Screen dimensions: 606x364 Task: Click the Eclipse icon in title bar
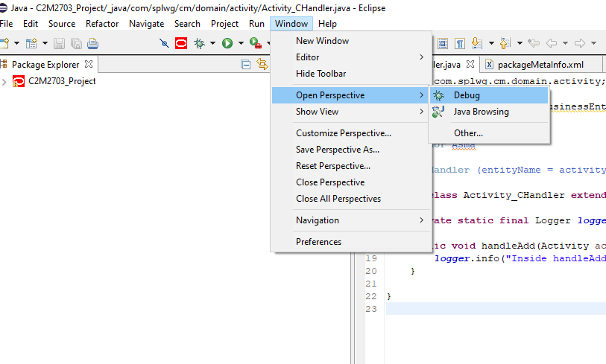(4, 7)
